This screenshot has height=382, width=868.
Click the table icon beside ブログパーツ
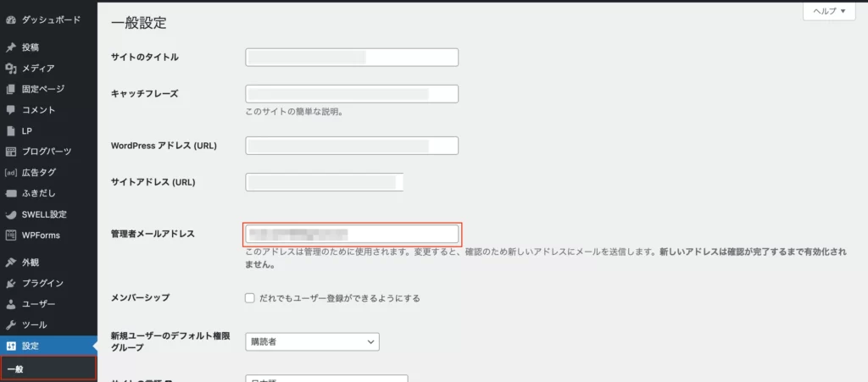[10, 152]
